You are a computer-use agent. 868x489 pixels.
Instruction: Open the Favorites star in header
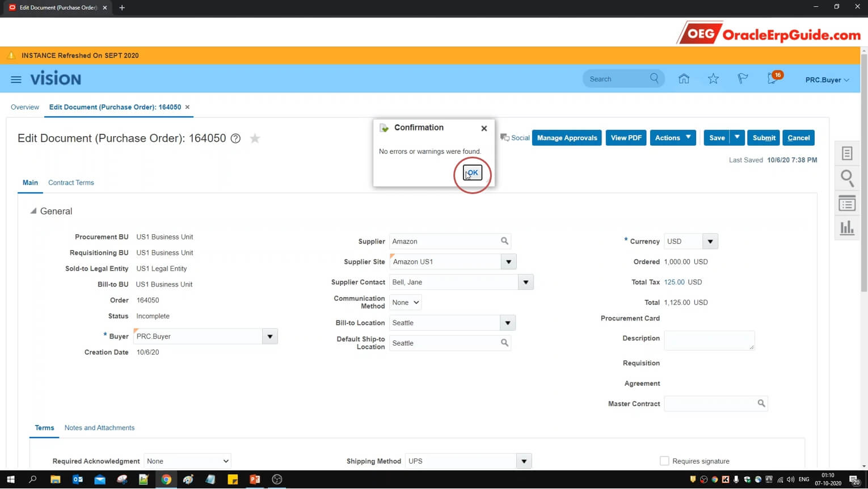point(713,79)
